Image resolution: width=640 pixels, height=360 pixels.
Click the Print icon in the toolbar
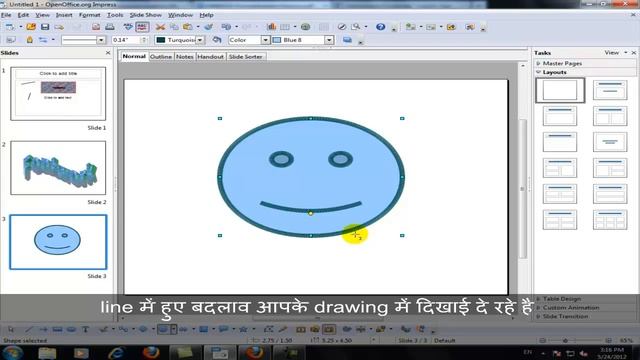click(110, 27)
